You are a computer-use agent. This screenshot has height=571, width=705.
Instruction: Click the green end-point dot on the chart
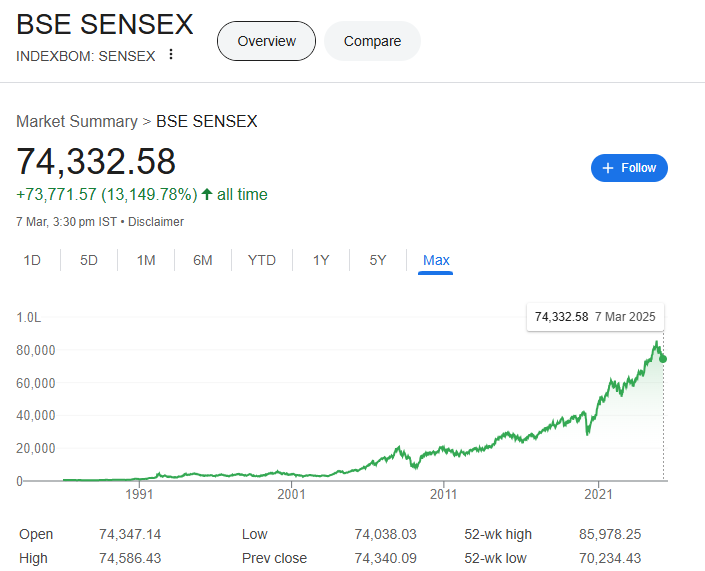coord(663,359)
